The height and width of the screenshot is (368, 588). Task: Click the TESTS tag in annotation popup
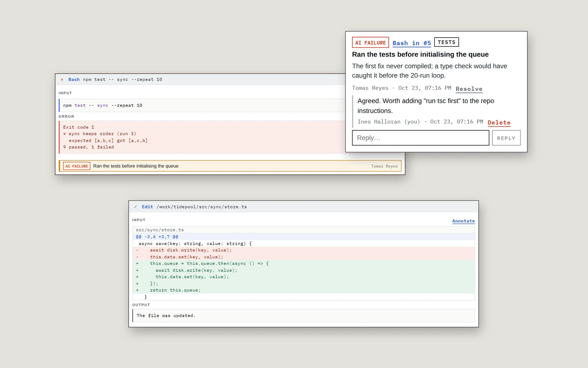click(447, 42)
